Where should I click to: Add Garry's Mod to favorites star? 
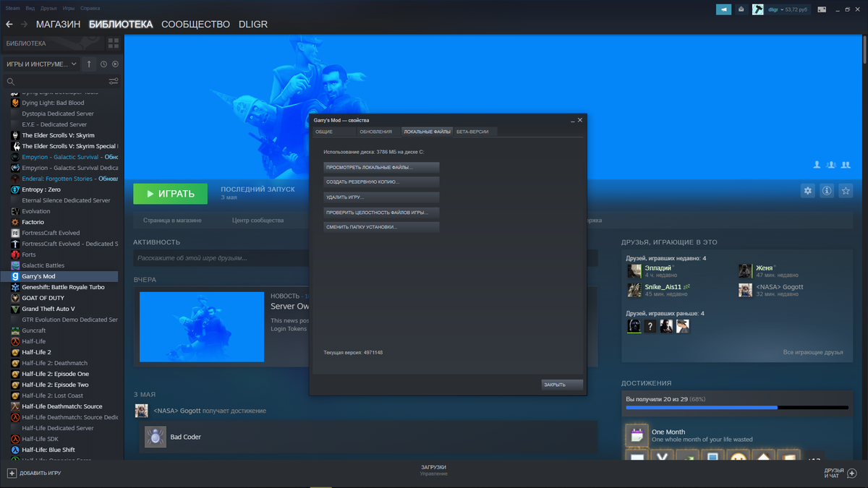tap(846, 191)
